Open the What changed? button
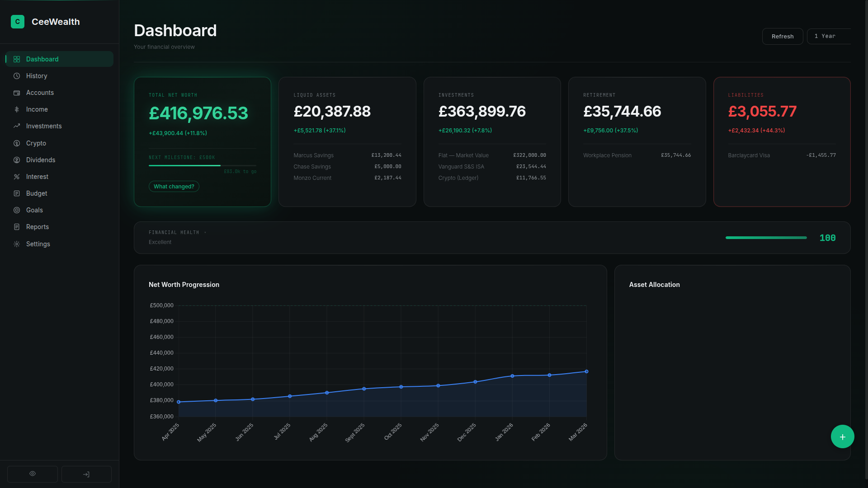868x488 pixels. pyautogui.click(x=174, y=186)
